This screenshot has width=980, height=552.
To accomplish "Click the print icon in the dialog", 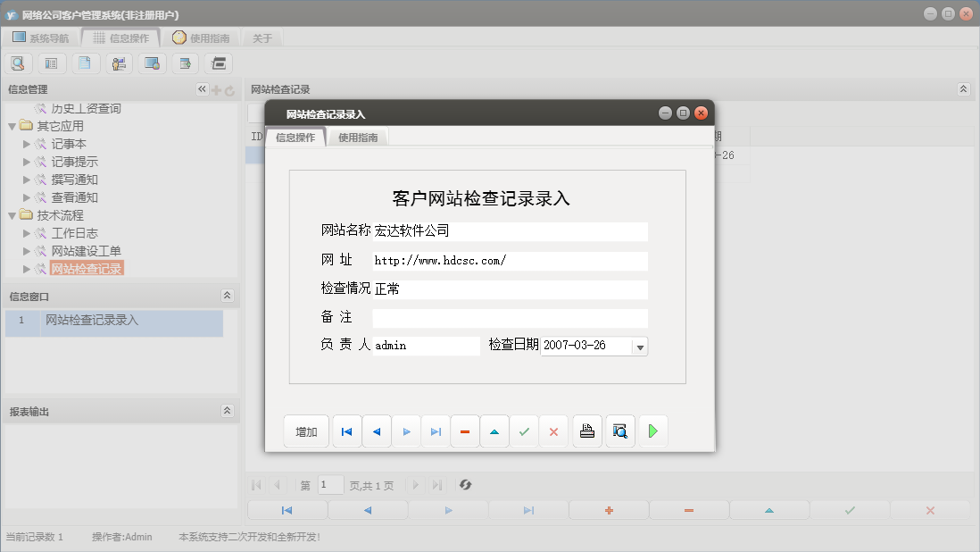I will point(586,431).
